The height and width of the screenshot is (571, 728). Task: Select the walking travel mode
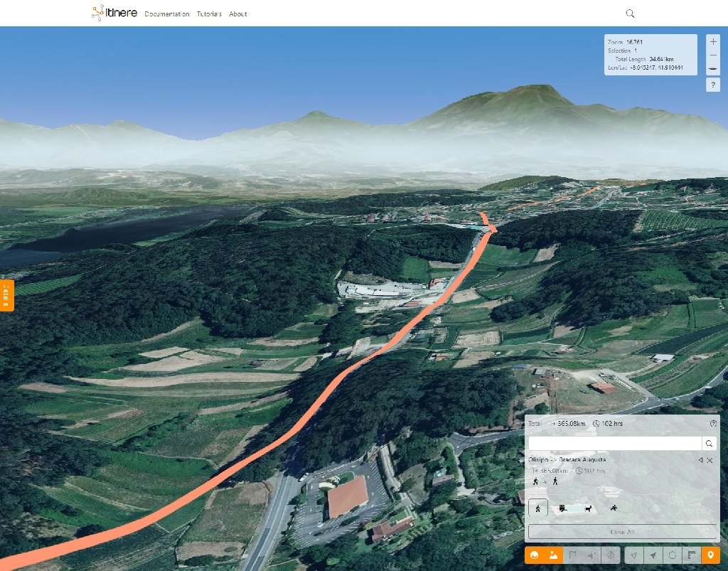538,508
